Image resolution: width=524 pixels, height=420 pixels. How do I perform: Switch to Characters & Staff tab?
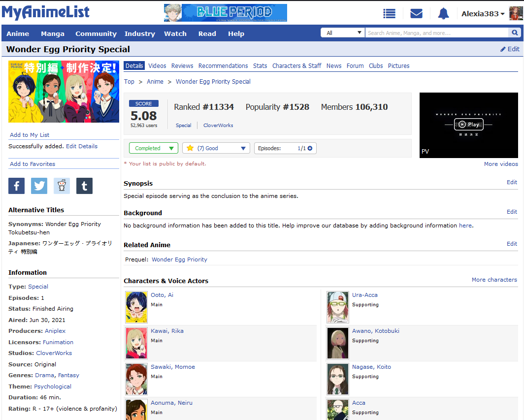(x=296, y=66)
